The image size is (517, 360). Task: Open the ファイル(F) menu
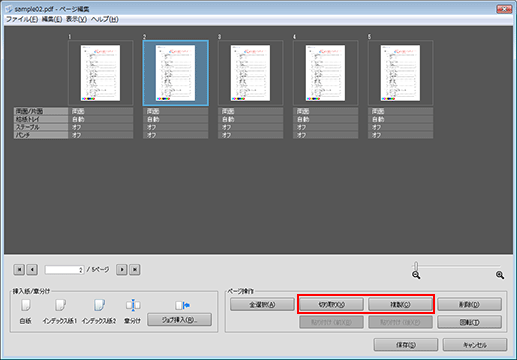pyautogui.click(x=22, y=19)
